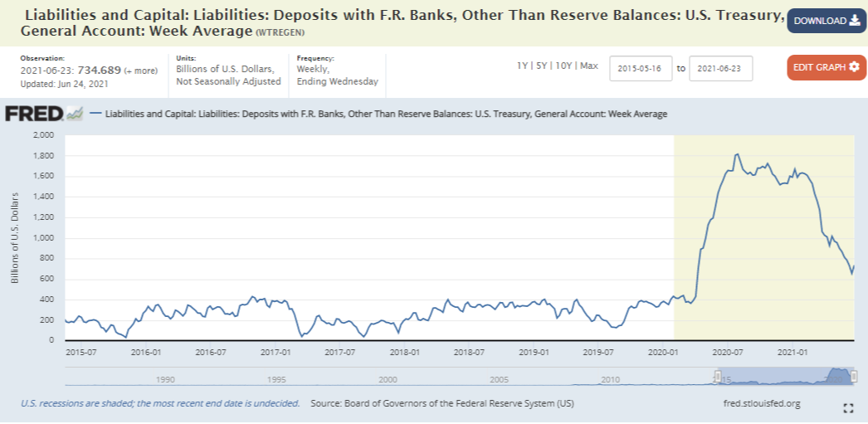Open the Edit Graph panel

tap(826, 67)
